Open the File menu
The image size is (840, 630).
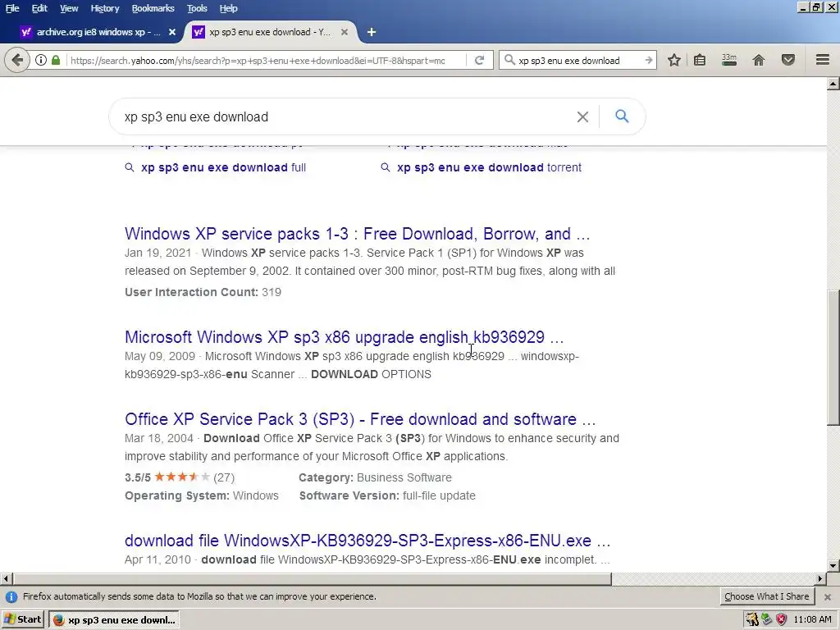pos(12,8)
